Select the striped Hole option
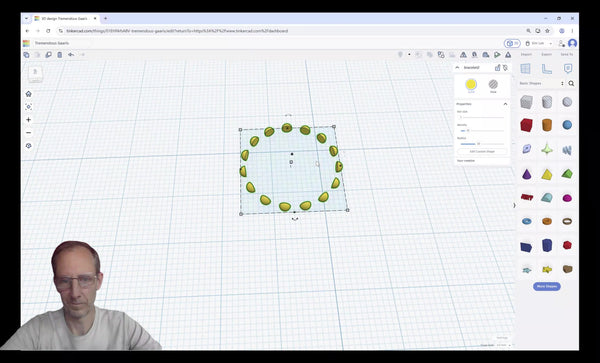The width and height of the screenshot is (600, 363). point(493,84)
